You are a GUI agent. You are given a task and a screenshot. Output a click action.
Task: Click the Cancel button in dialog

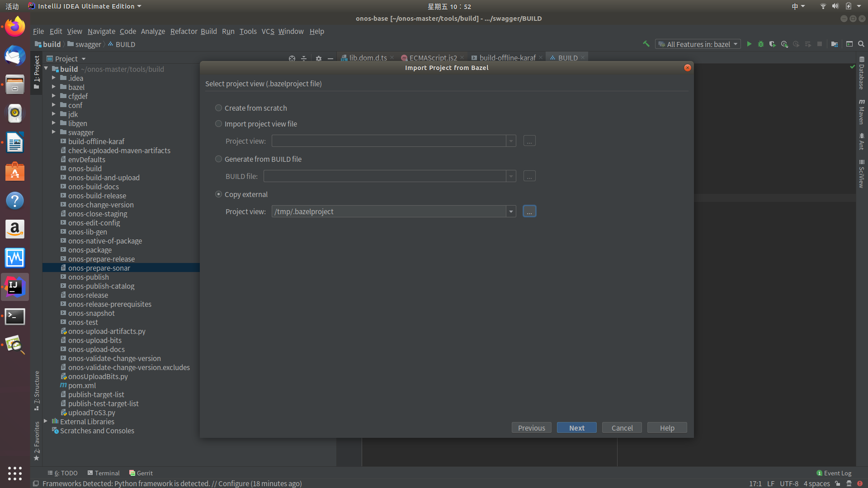[x=622, y=428]
